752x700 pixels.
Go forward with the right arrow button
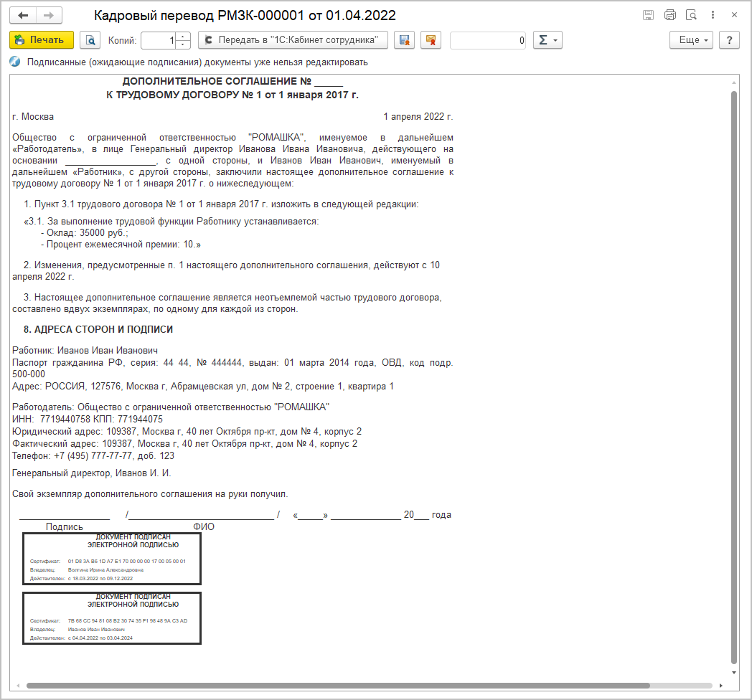[49, 15]
